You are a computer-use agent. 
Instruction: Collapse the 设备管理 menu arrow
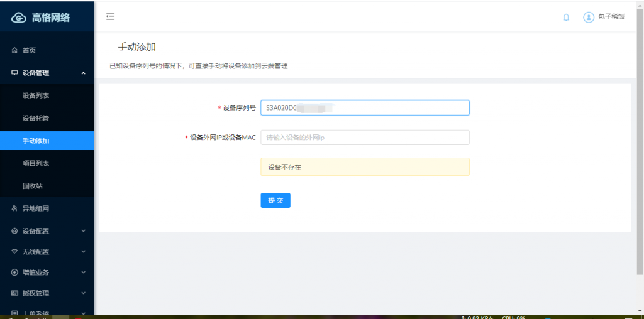[x=84, y=73]
